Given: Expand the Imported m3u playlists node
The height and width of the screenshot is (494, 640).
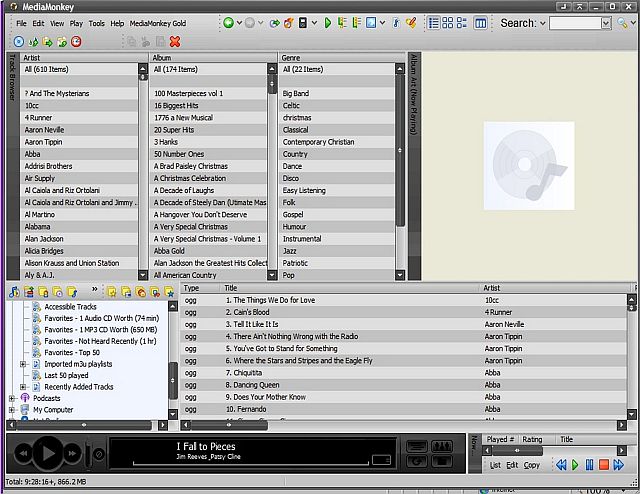Looking at the screenshot, I should (23, 364).
